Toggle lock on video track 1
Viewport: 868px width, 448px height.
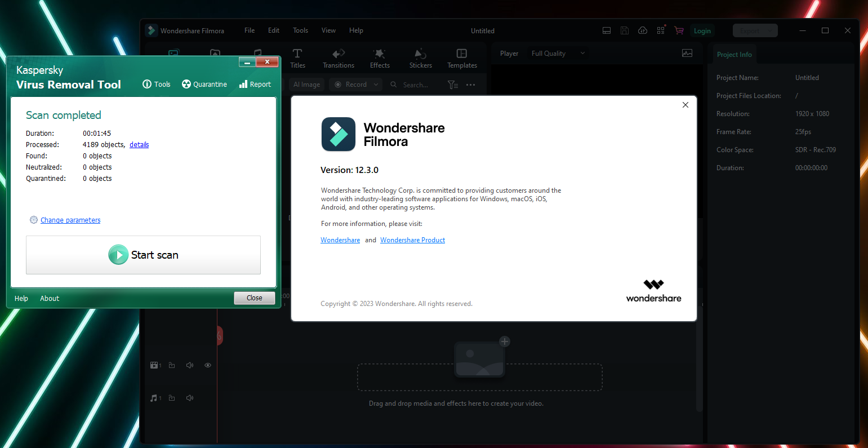point(172,365)
